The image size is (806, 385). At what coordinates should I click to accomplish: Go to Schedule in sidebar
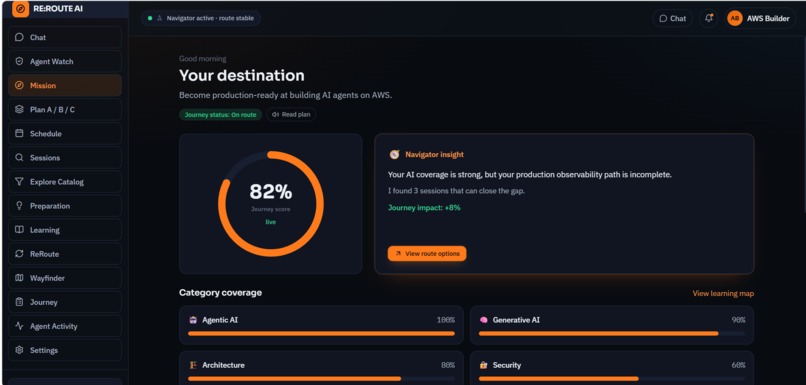point(65,134)
